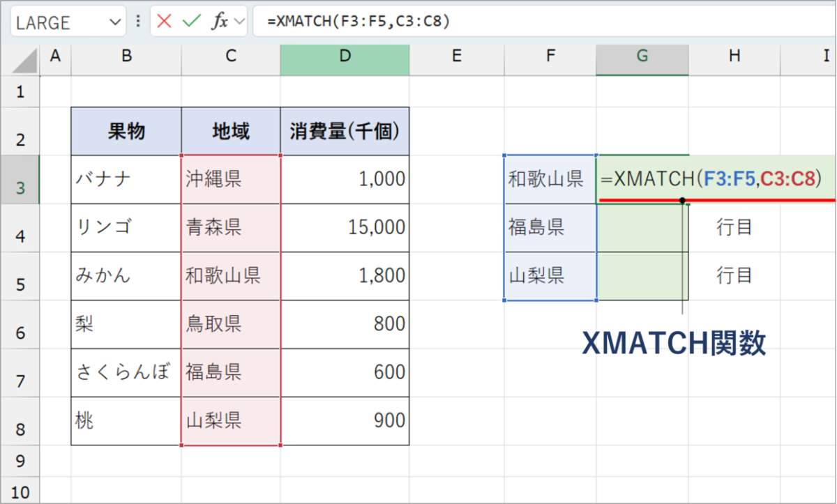Click cell H4 labeled 行目

point(734,227)
